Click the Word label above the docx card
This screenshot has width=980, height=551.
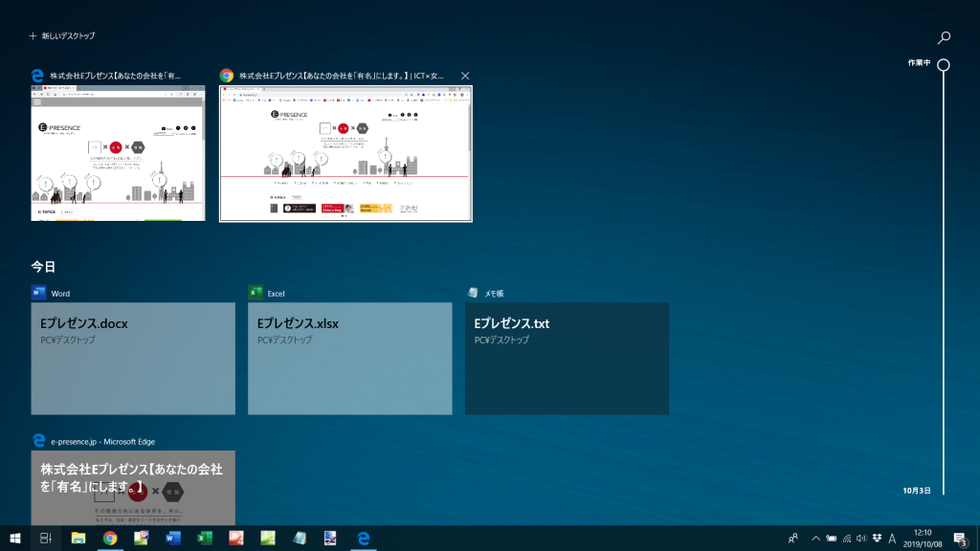60,294
